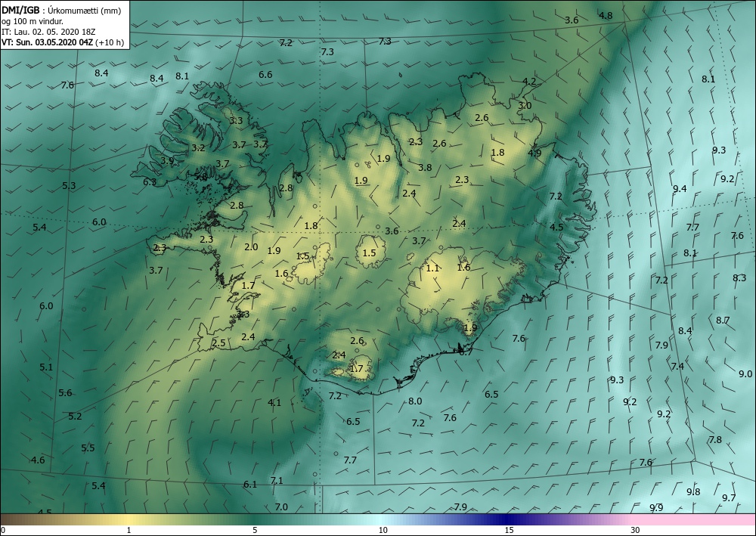
Task: Click the 7.1 value near the bottom
Action: tap(276, 480)
